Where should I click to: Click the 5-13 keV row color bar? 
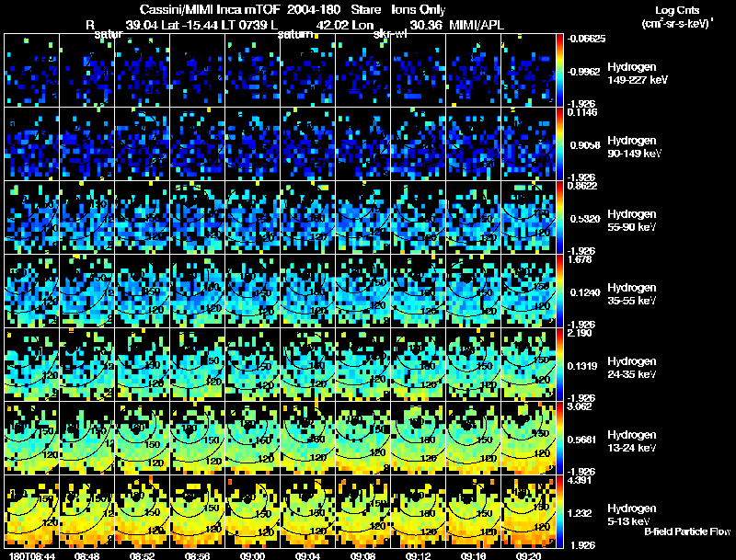(x=559, y=511)
